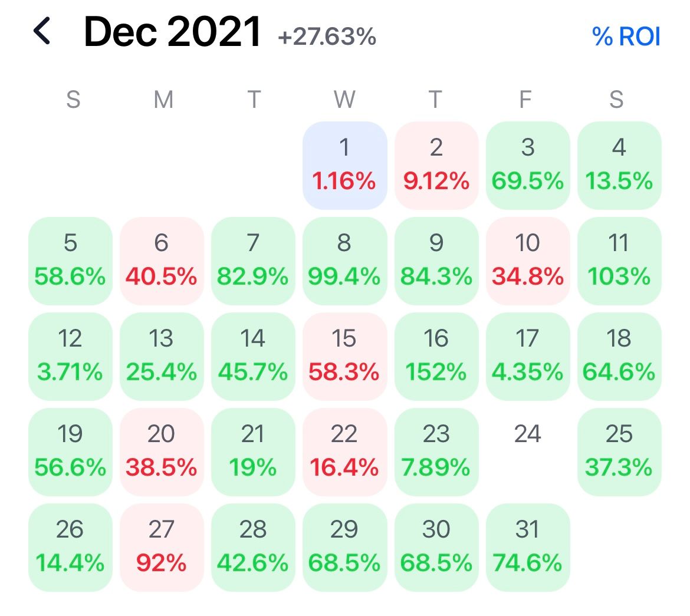
Task: Toggle the % ROI display mode
Action: (x=626, y=36)
